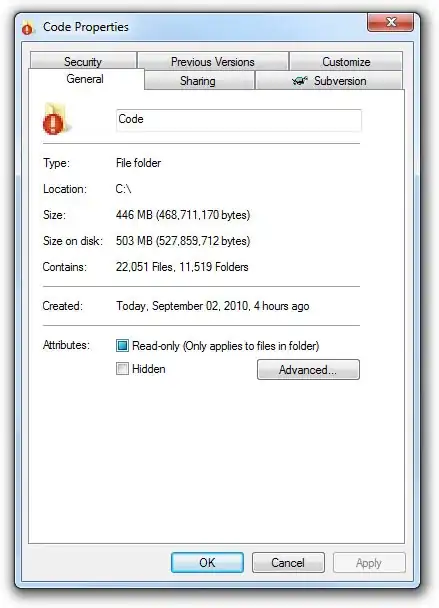Open the Sharing tab

tap(199, 81)
